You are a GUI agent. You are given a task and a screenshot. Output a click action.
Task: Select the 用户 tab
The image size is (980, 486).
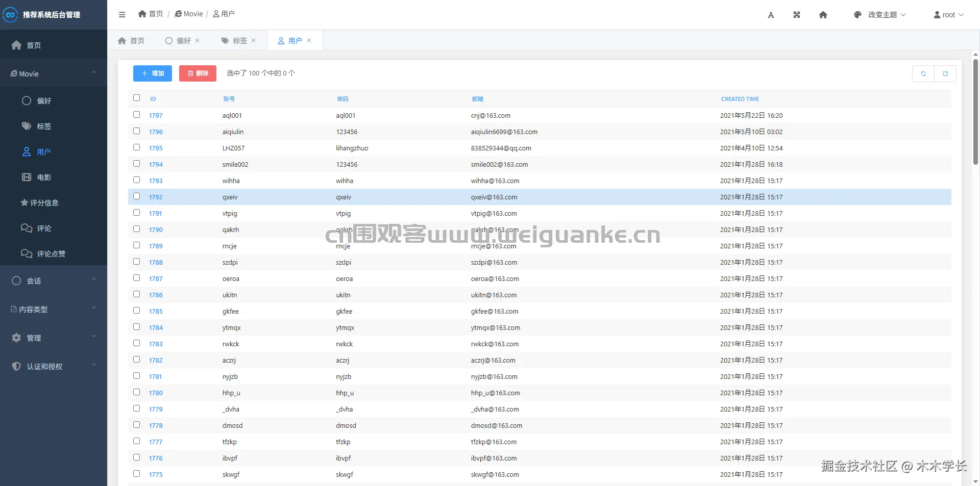[x=295, y=40]
